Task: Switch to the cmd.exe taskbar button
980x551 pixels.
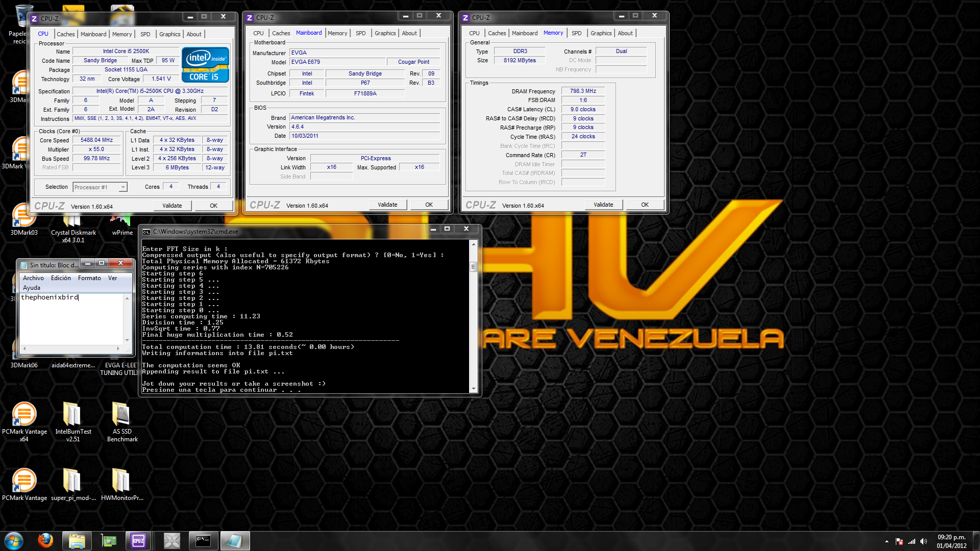Action: [x=203, y=541]
